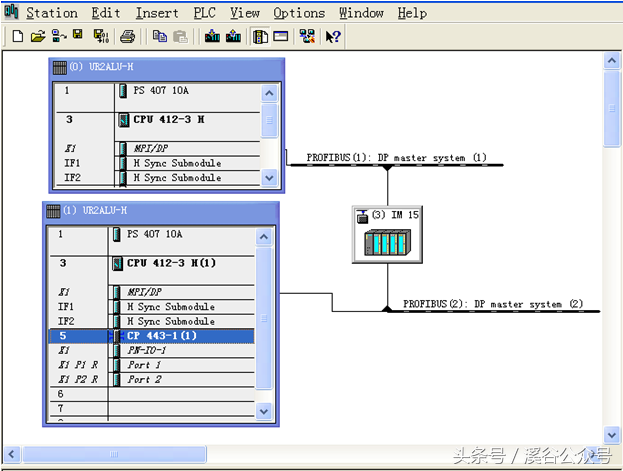Click the Configure Network icon

[307, 36]
